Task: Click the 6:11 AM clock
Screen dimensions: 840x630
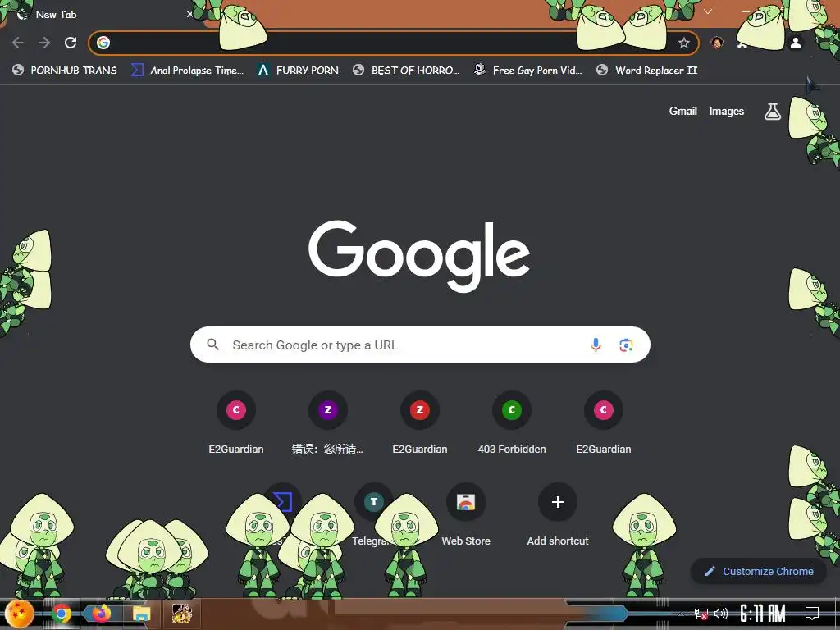Action: 762,614
